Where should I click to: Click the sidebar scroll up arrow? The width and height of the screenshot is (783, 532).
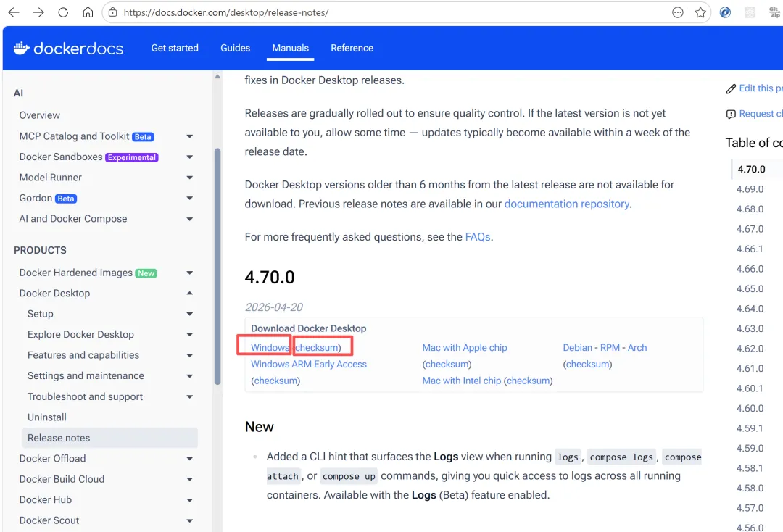[217, 76]
